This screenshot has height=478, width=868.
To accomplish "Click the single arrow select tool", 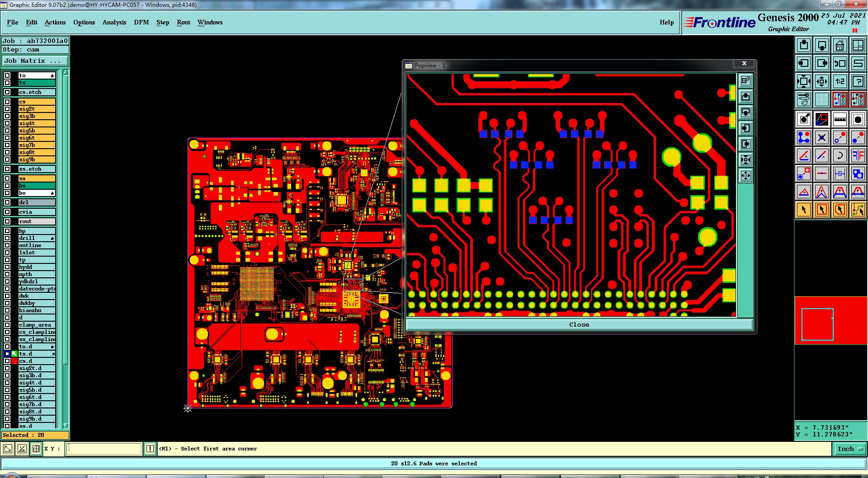I will pos(804,210).
